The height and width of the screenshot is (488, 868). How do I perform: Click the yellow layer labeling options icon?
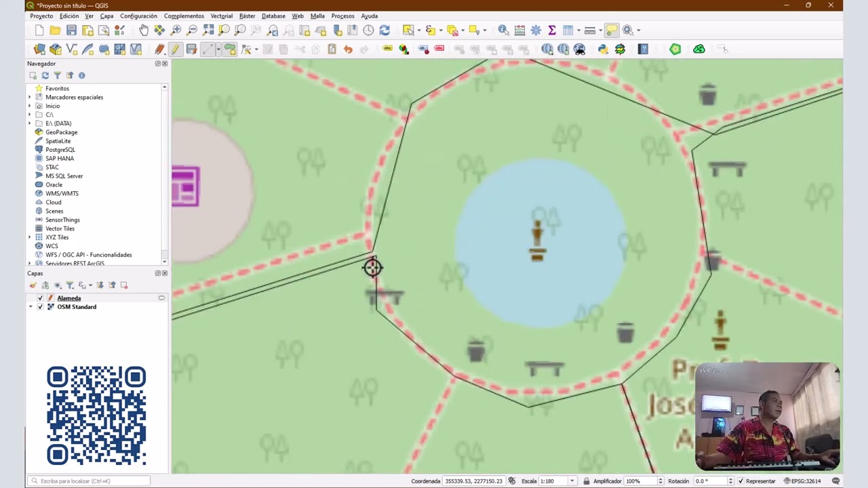click(x=387, y=49)
